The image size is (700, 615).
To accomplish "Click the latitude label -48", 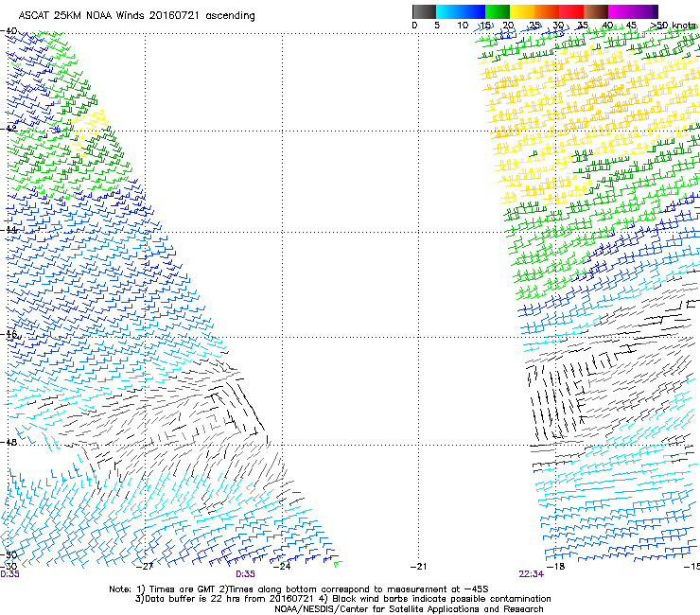I will click(x=9, y=442).
